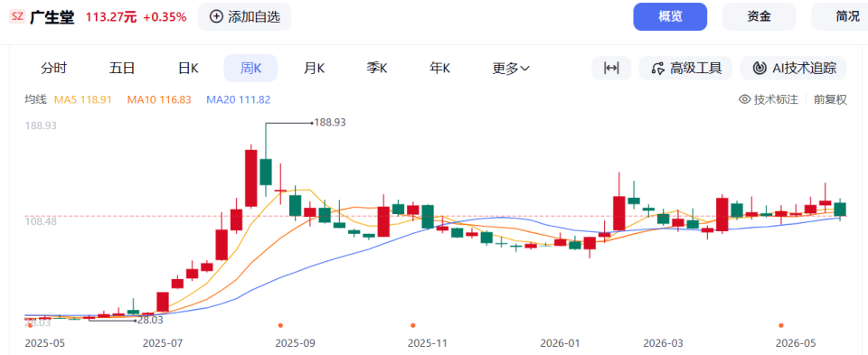Add stock via 添加自选 button
This screenshot has height=355, width=868.
pyautogui.click(x=244, y=16)
